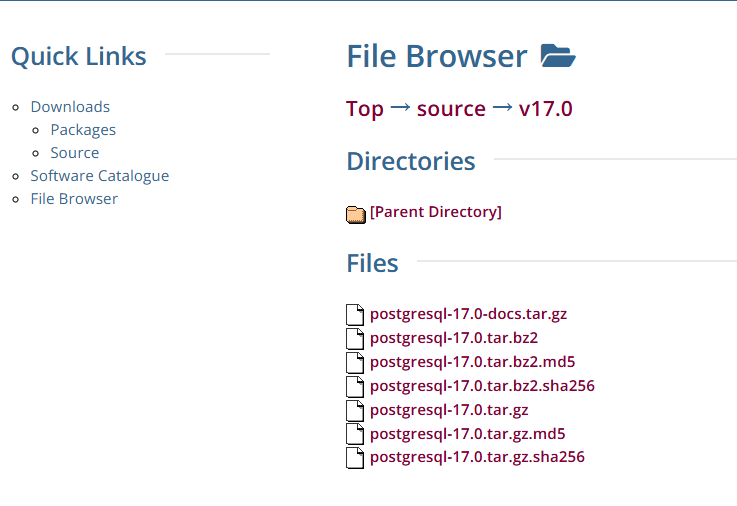Viewport: 737px width, 506px height.
Task: Click the file icon beside postgresql-17.0.tar.gz.sha256
Action: click(355, 458)
